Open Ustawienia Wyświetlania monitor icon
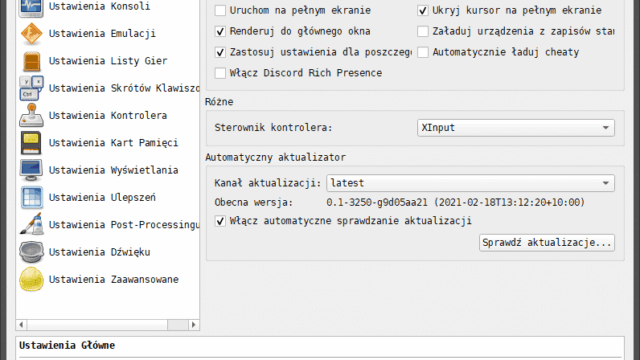This screenshot has height=360, width=640. [x=31, y=170]
